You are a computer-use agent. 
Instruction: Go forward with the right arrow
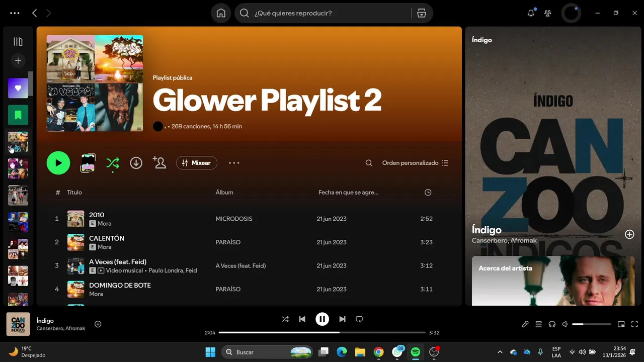click(x=48, y=13)
